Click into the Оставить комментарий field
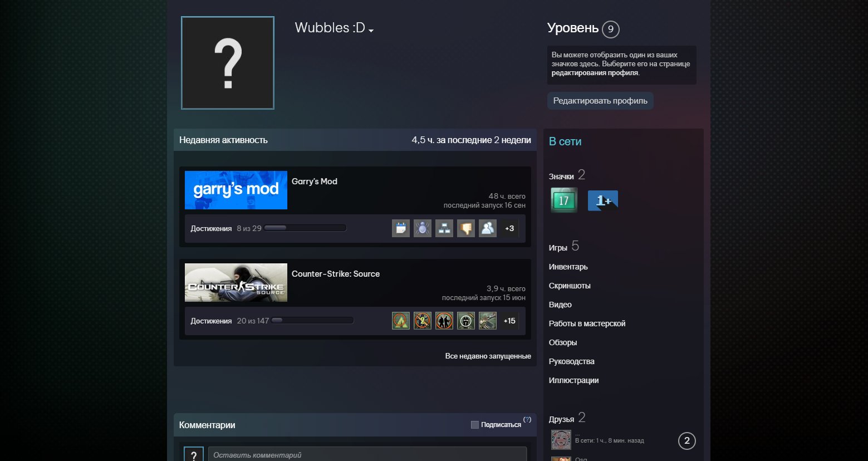Viewport: 868px width, 461px height. coord(367,454)
